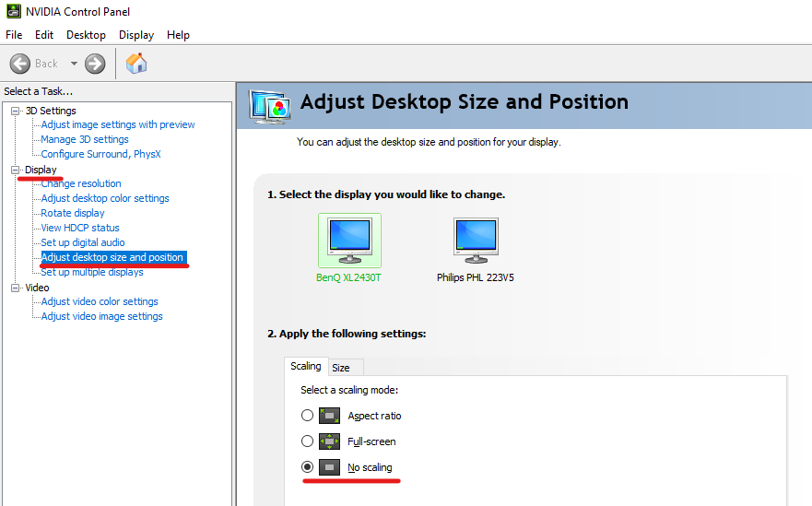Click the BenQ XL2430T label text

pos(348,277)
